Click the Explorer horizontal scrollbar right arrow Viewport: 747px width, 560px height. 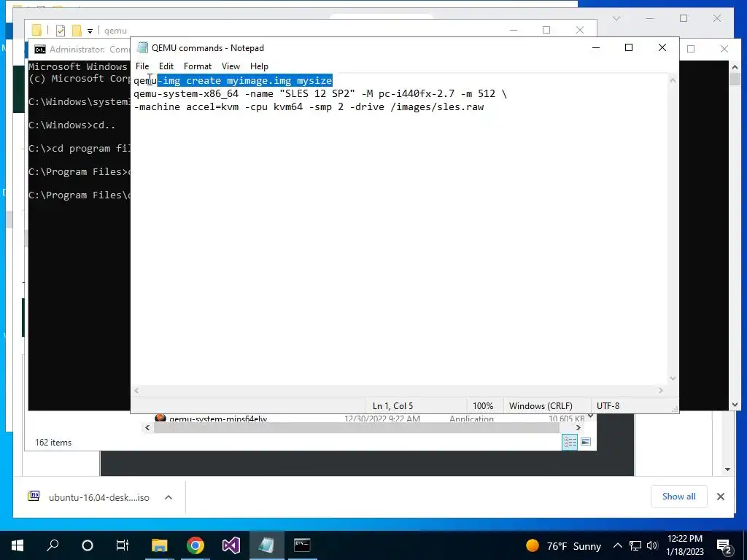click(578, 427)
